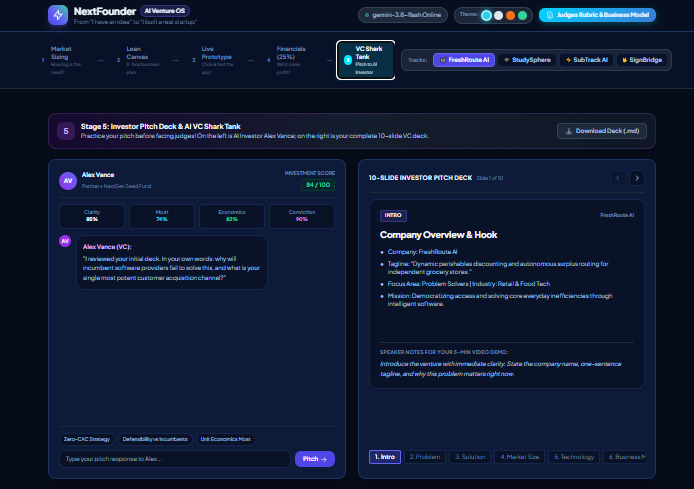Viewport: 694px width, 489px height.
Task: Click the 'Partner • NextGen Seed Fund' subtitle
Action: click(x=116, y=186)
